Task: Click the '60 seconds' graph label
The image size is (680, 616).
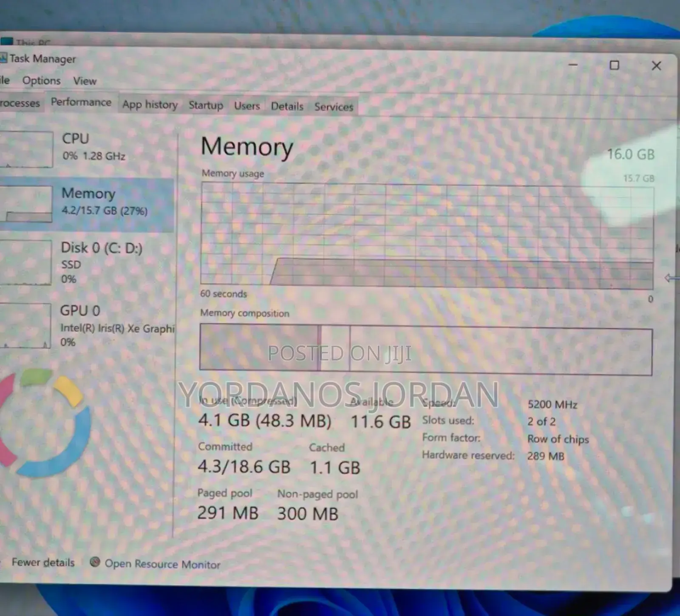Action: 224,294
